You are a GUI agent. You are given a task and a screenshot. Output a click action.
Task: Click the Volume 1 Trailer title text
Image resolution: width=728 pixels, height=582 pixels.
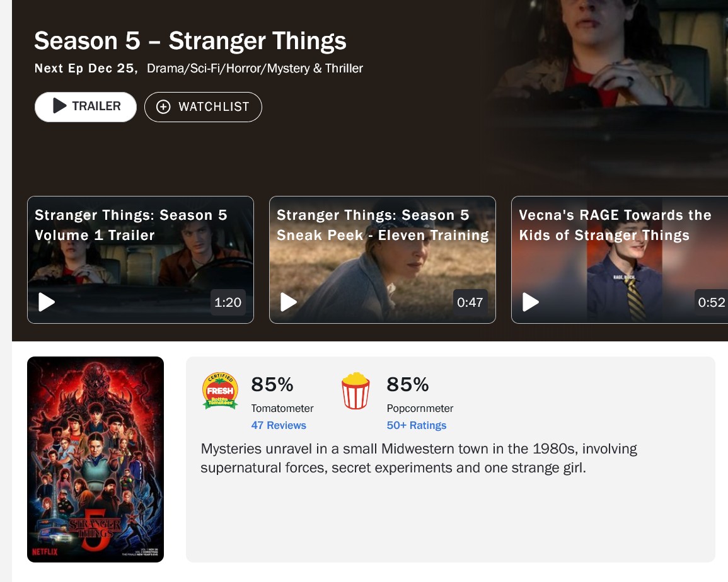coord(131,225)
